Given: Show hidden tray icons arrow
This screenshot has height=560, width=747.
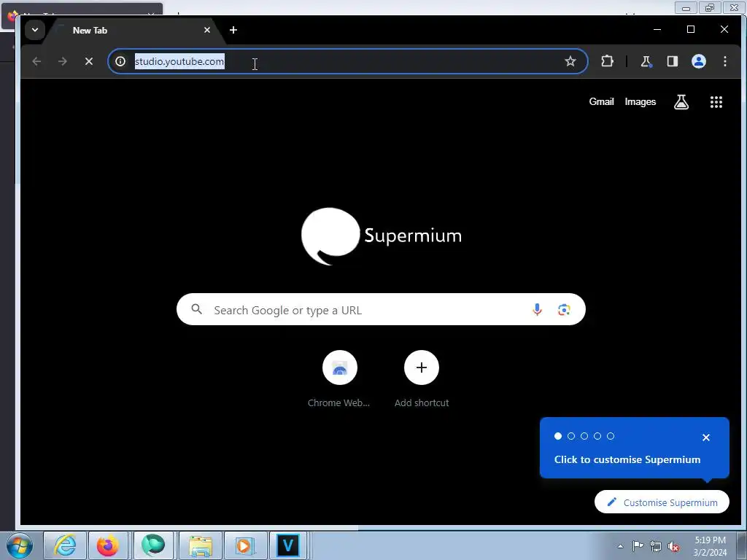Looking at the screenshot, I should (620, 546).
